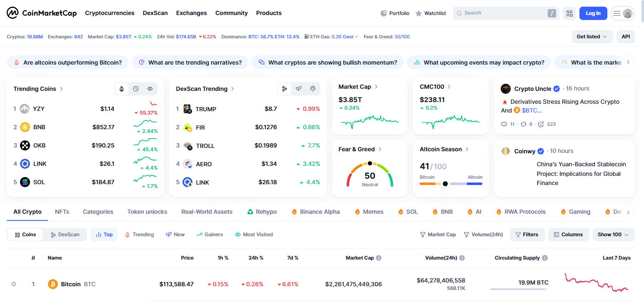Click the CoinMarketCap logo
644x305 pixels.
click(42, 13)
